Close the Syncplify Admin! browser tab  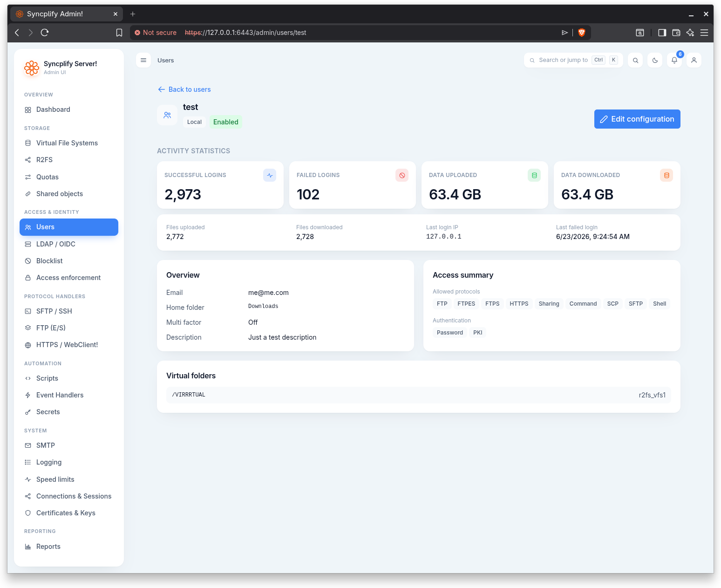(x=116, y=14)
